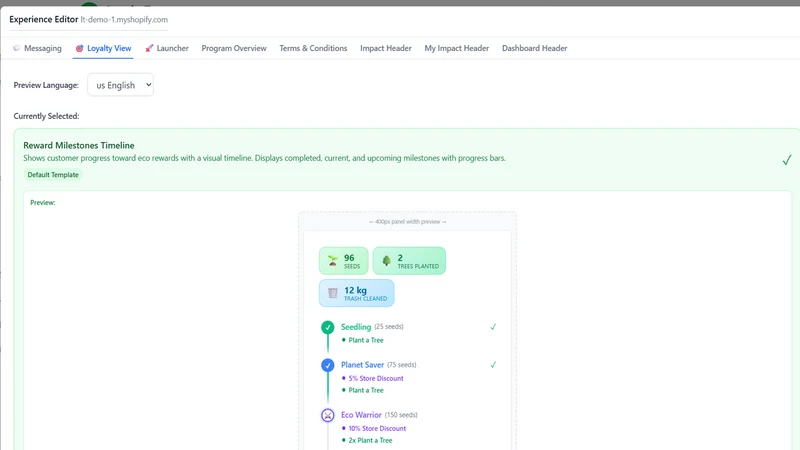
Task: Click the blue Planet Saver milestone circle
Action: tap(328, 365)
